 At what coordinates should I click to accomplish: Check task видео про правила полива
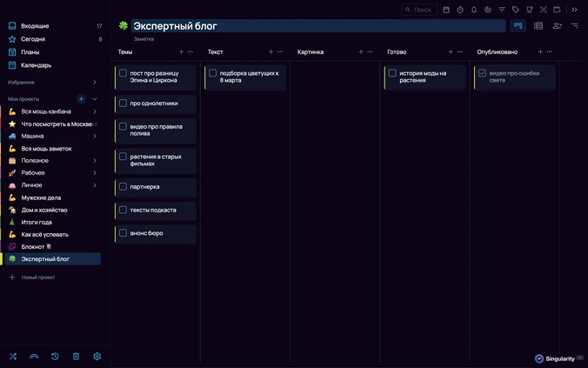pyautogui.click(x=123, y=126)
